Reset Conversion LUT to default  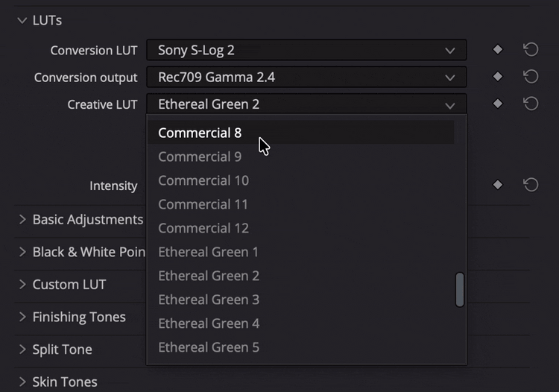[531, 49]
